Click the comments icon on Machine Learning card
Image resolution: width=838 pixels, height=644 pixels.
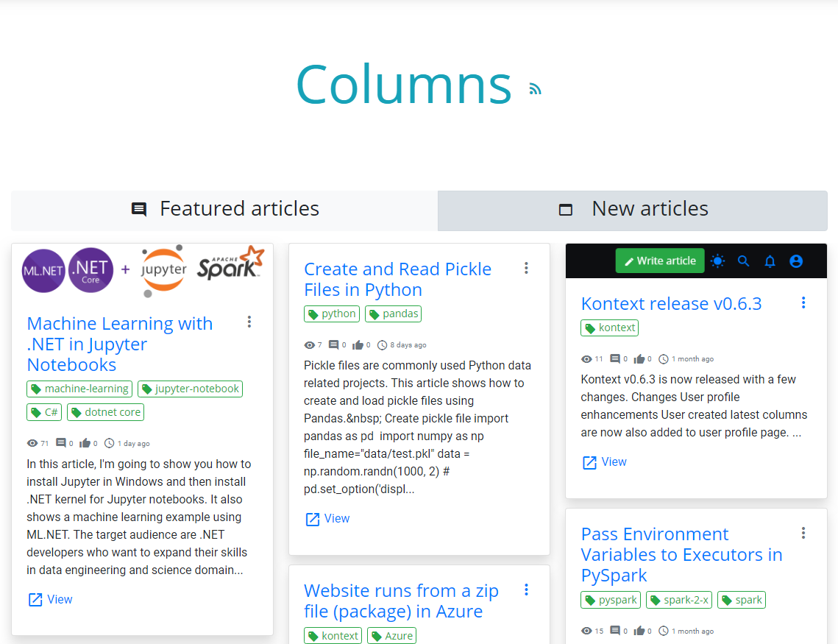coord(61,443)
